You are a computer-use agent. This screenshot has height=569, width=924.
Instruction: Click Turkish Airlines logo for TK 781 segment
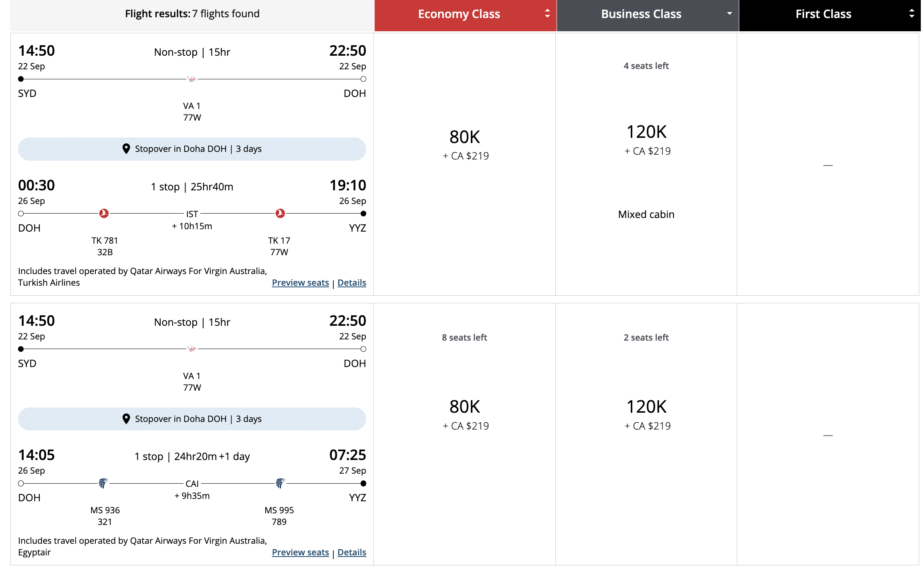(x=104, y=213)
